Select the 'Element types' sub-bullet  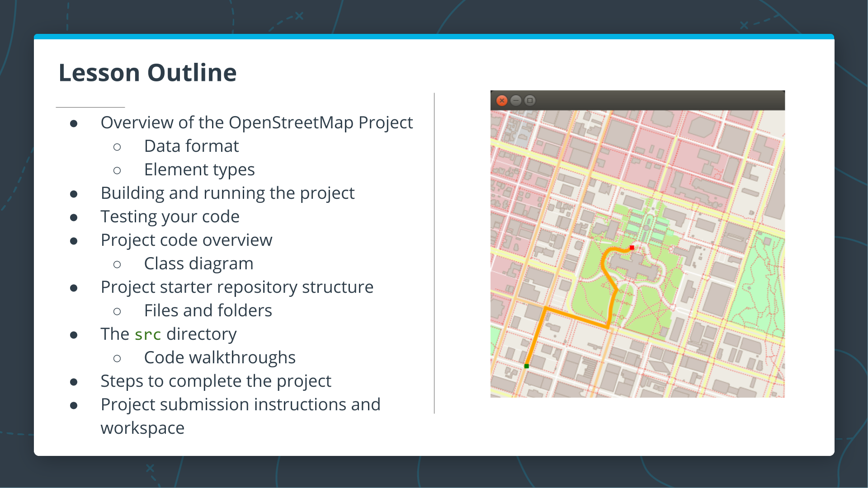[199, 170]
